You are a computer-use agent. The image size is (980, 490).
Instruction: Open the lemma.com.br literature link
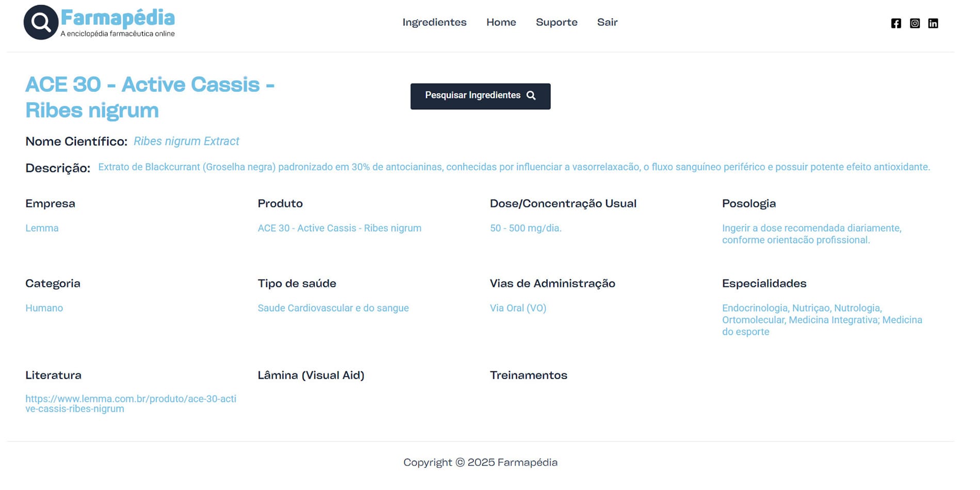[x=130, y=403]
